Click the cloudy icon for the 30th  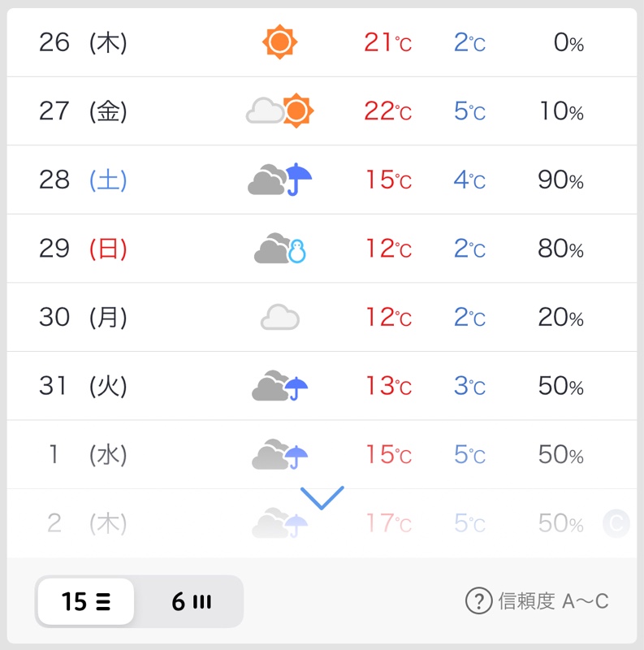279,317
